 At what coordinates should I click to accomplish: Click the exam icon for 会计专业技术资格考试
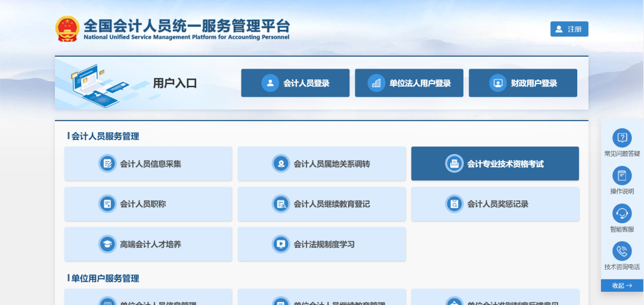pos(454,164)
